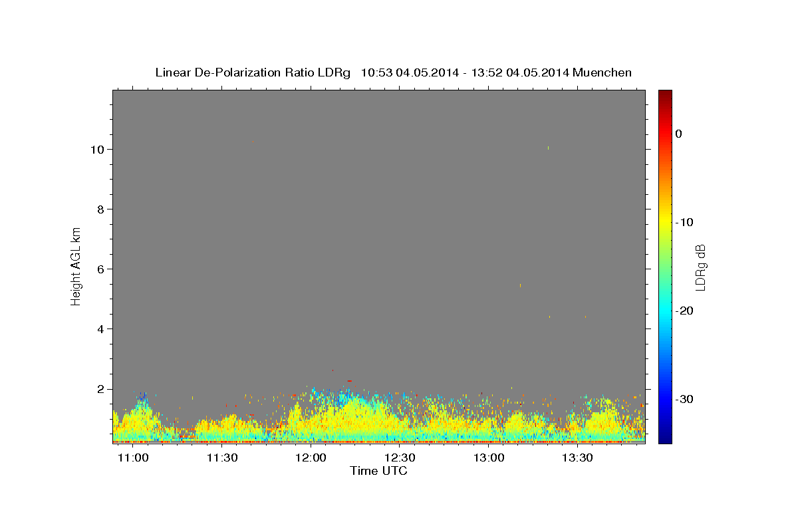Select the 'Muenchen' location text in title
This screenshot has height=532, width=798.
point(602,72)
